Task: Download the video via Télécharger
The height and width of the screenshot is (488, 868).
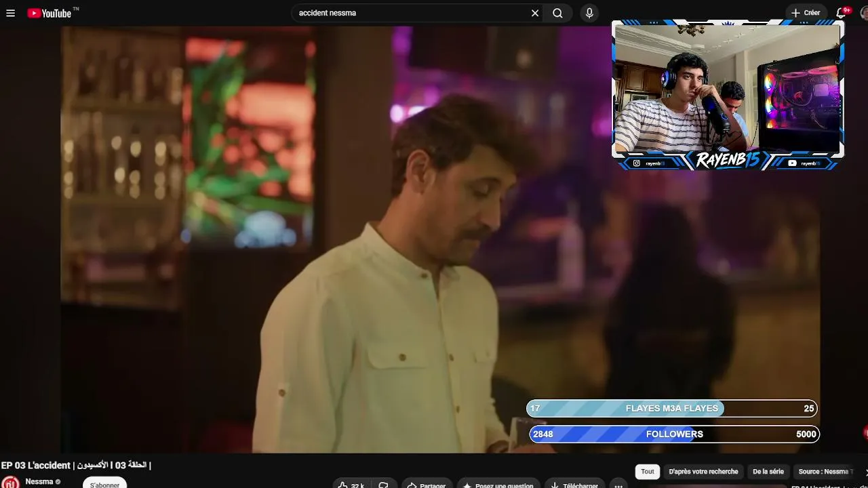Action: (575, 484)
